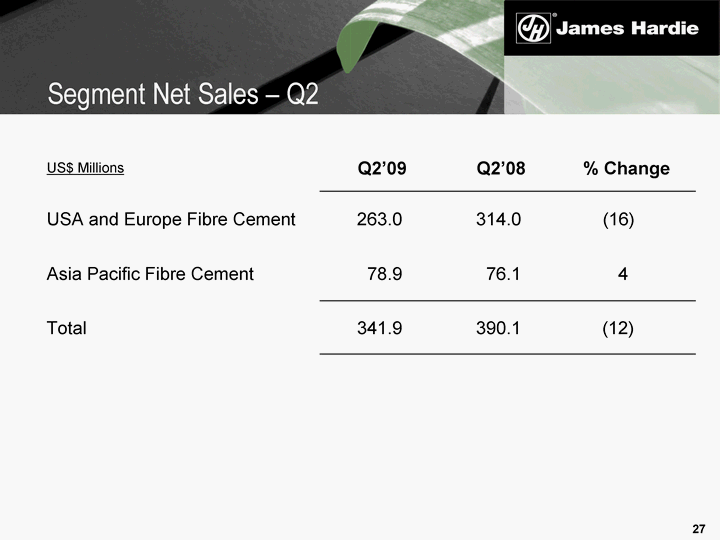Click the 76.1 value cell

[503, 273]
